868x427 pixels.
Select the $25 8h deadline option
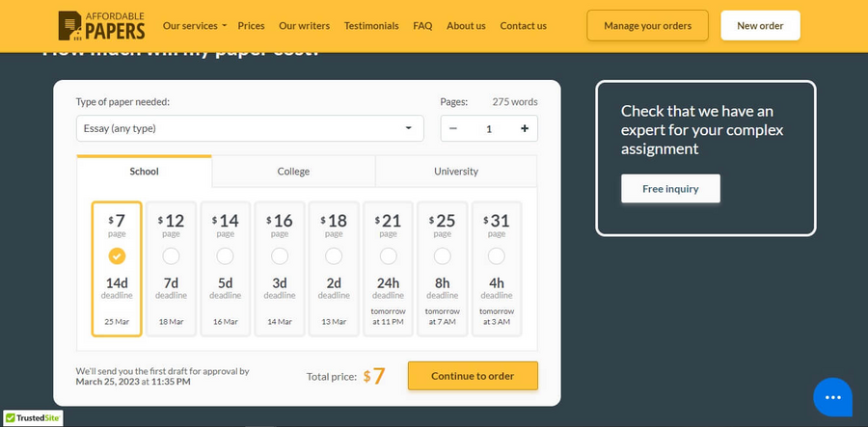coord(443,269)
